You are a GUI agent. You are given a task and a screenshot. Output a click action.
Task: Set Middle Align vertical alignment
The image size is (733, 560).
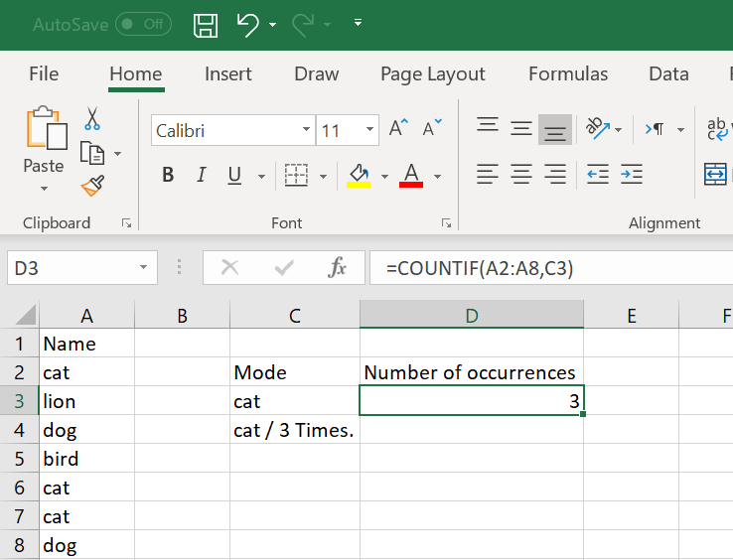521,128
